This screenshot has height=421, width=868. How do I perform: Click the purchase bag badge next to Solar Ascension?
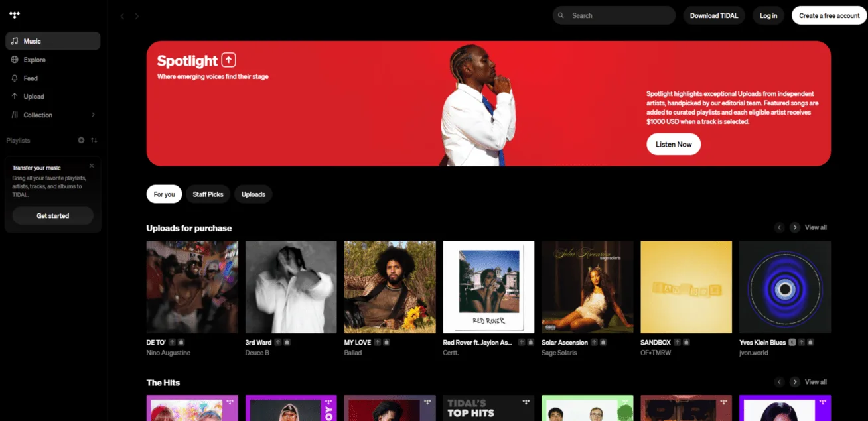coord(604,343)
